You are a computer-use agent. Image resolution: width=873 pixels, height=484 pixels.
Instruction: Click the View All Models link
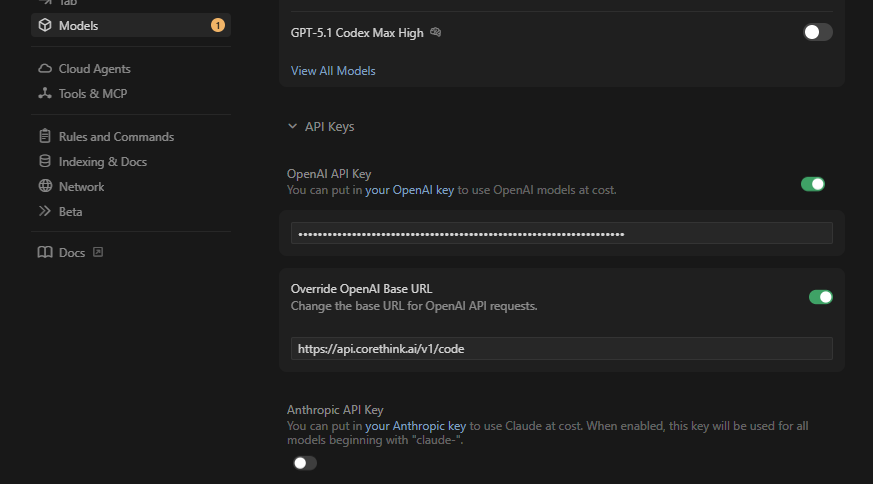tap(333, 71)
